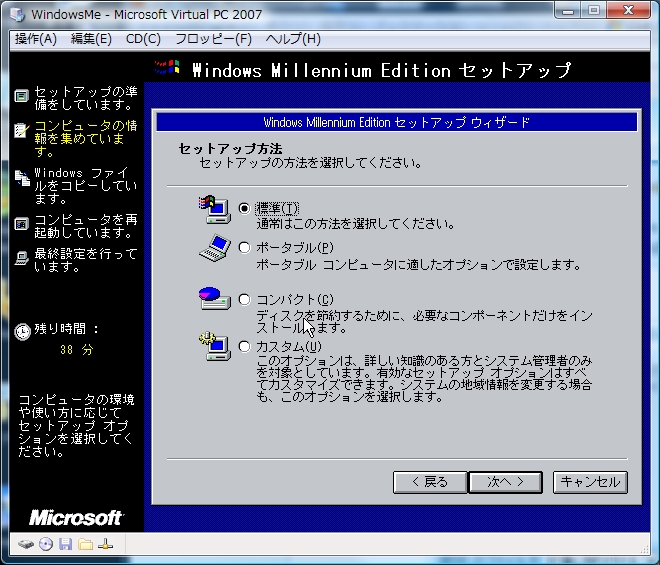Screen dimensions: 660x565
Task: Click the window resize grip in status bar
Action: (644, 548)
